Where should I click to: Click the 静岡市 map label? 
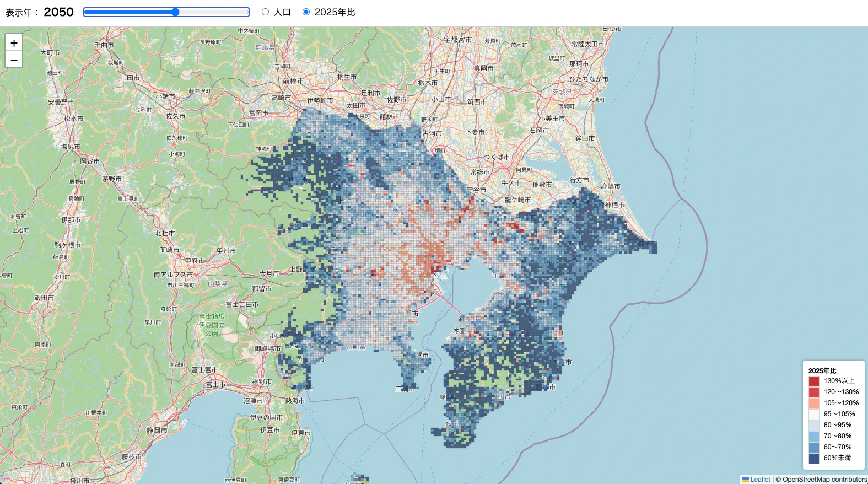point(157,430)
